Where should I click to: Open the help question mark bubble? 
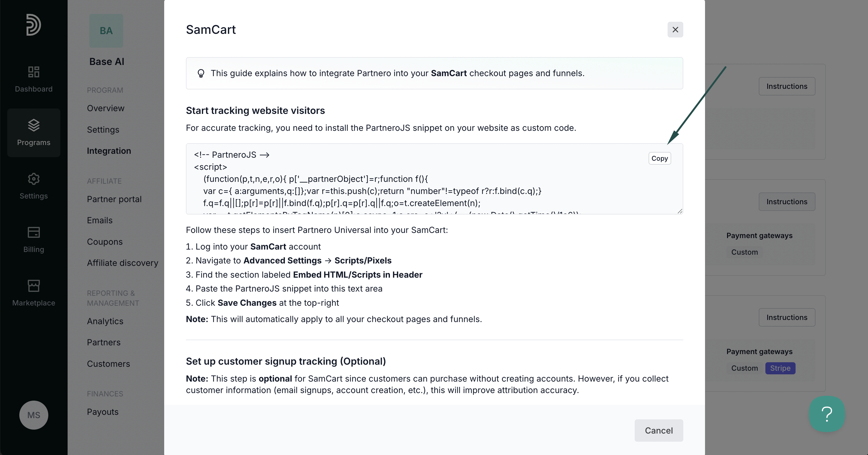coord(827,414)
